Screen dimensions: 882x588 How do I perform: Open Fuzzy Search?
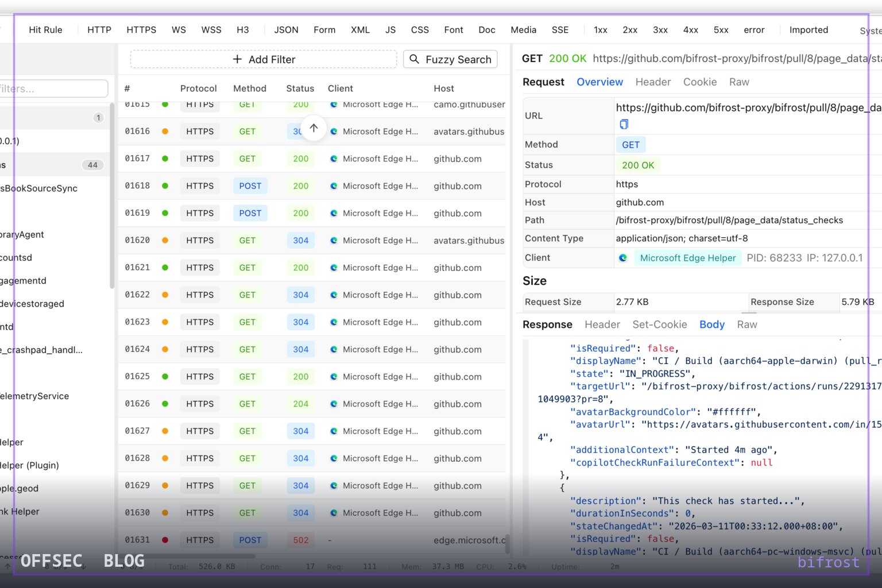[451, 59]
